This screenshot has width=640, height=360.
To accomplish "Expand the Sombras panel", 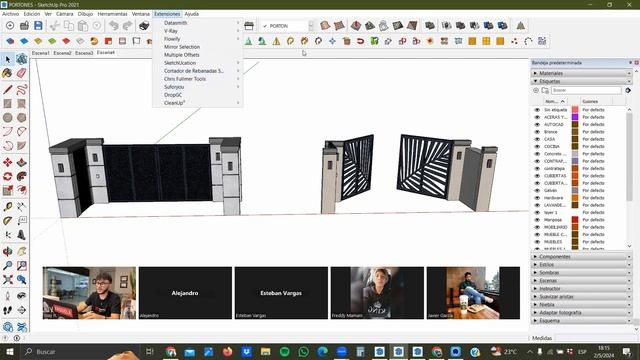I will 582,273.
